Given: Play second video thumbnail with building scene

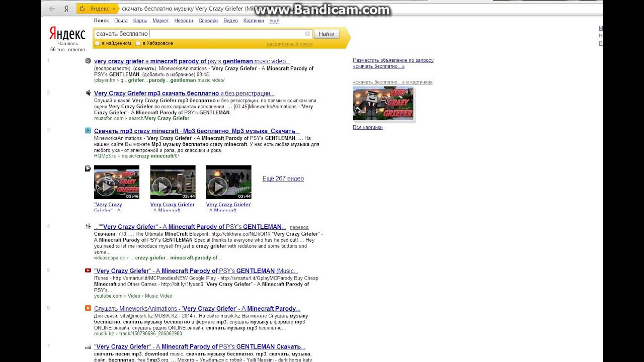Looking at the screenshot, I should click(x=173, y=182).
